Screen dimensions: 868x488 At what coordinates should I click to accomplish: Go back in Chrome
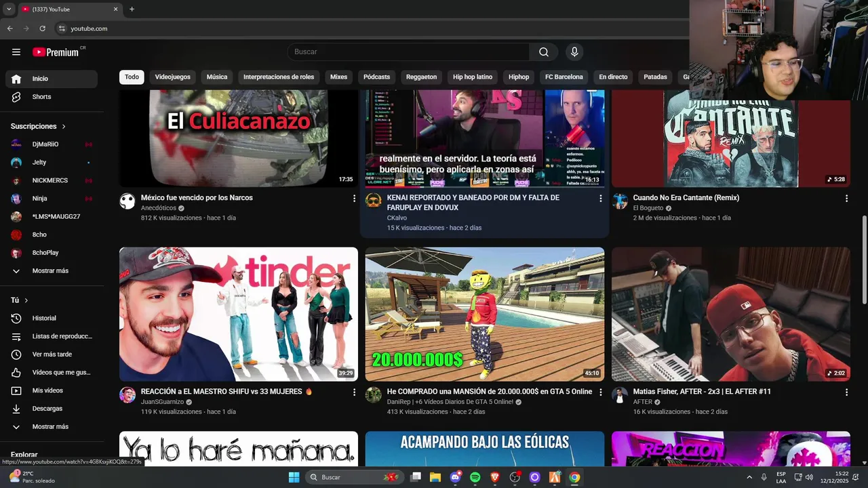pyautogui.click(x=9, y=28)
